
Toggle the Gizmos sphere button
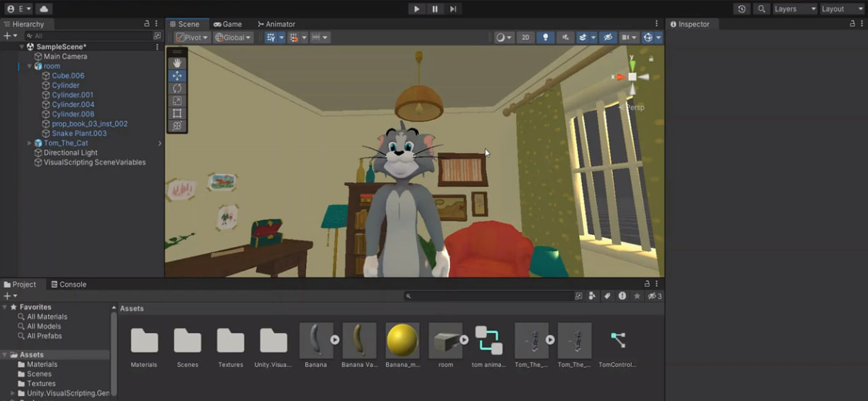[647, 38]
